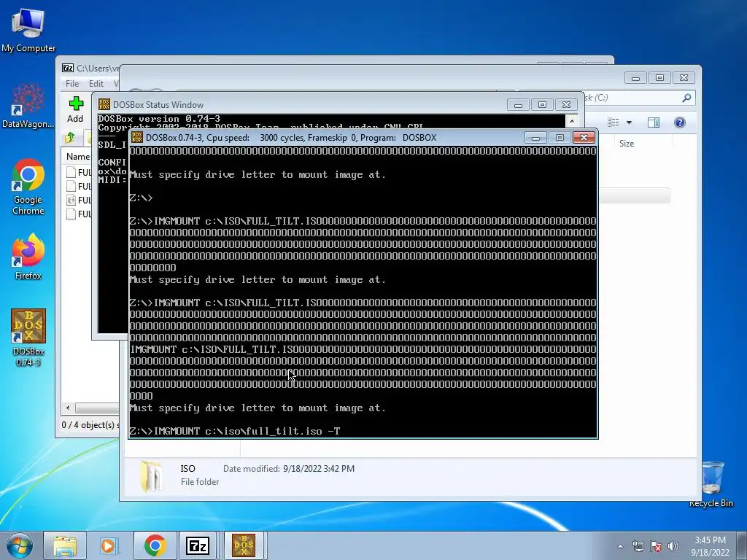This screenshot has height=560, width=747.
Task: Click ISO folder icon in details pane
Action: click(x=153, y=475)
